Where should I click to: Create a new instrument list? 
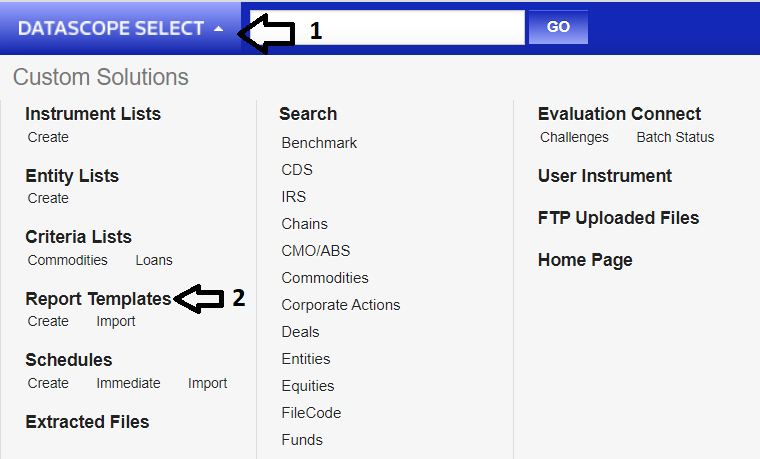pos(48,137)
